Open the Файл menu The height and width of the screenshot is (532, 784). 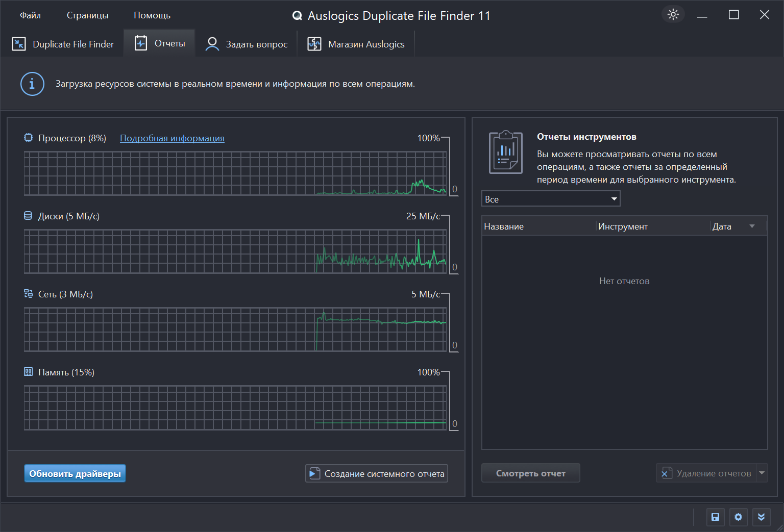30,15
